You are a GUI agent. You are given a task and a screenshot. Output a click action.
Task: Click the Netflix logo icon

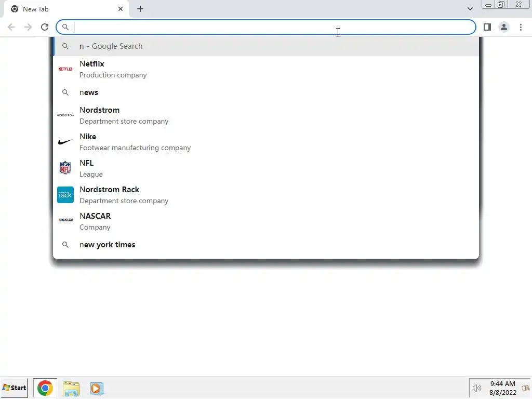click(x=65, y=69)
